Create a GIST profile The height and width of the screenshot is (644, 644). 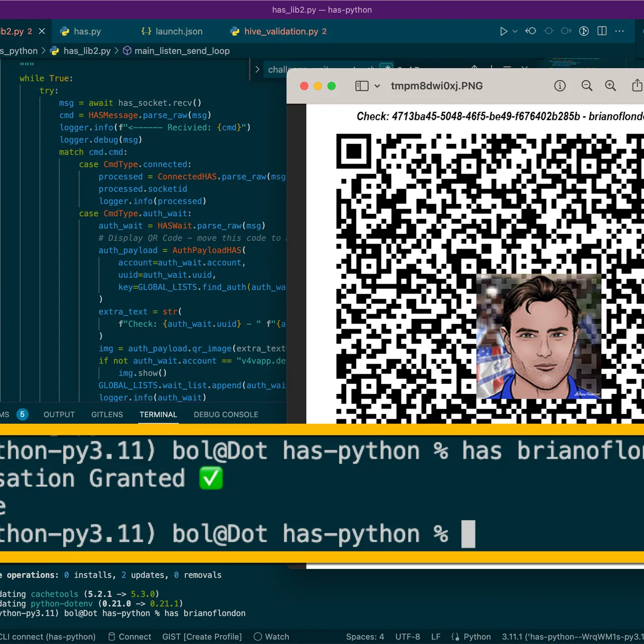click(202, 636)
